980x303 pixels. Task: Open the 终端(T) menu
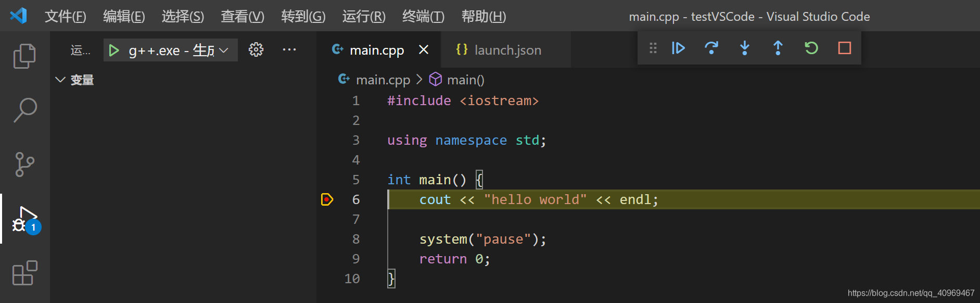click(423, 16)
